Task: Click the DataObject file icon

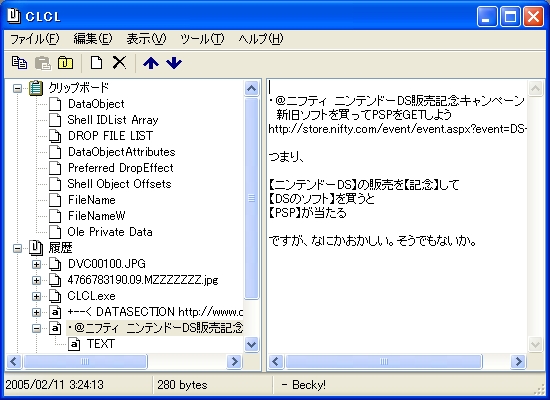Action: tap(55, 104)
